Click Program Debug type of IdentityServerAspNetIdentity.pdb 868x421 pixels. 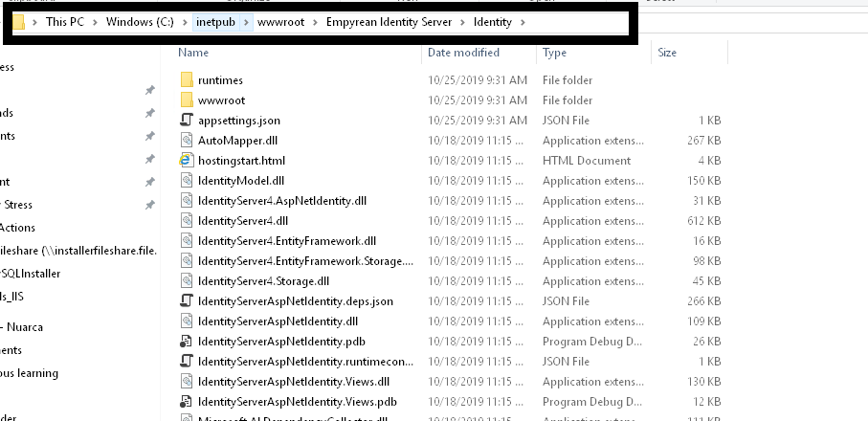tap(591, 342)
